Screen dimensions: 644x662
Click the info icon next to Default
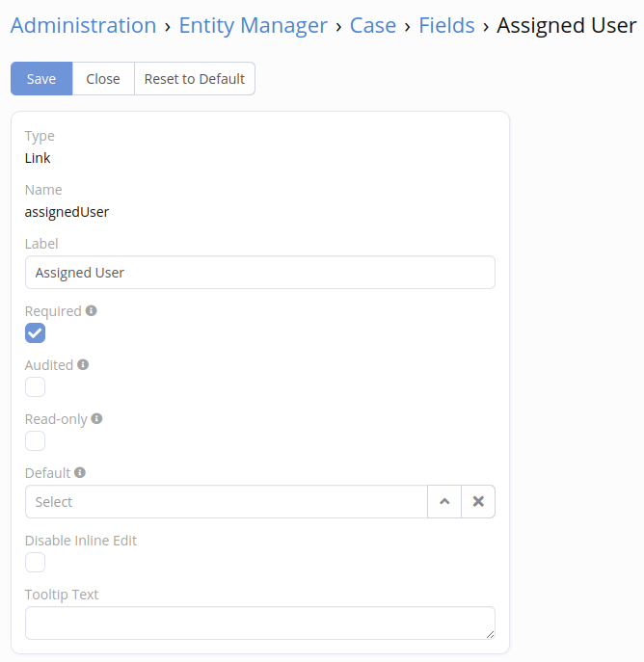pyautogui.click(x=80, y=473)
